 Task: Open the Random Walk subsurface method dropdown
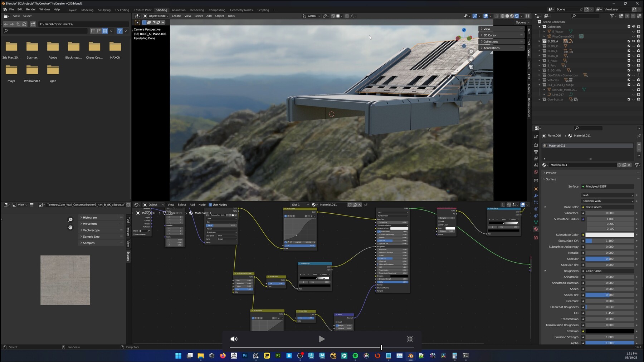(x=608, y=201)
